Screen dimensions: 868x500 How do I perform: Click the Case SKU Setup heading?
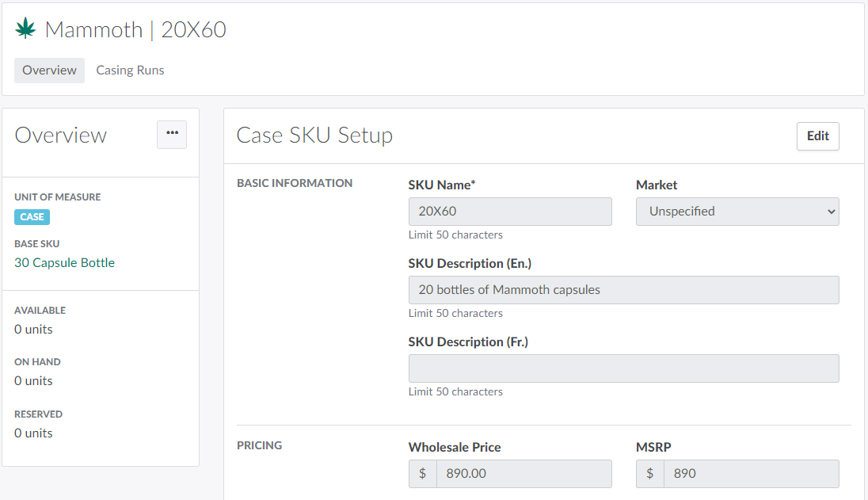pos(314,135)
